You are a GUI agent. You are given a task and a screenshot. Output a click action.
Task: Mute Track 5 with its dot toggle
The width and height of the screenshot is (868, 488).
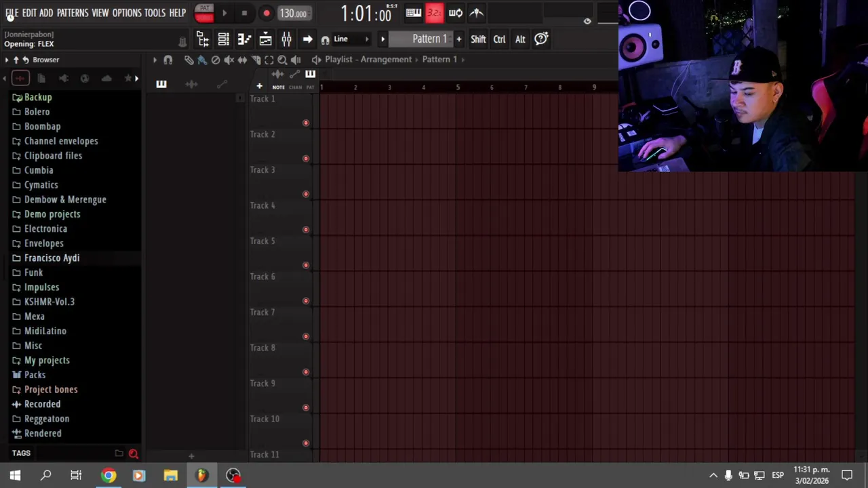(306, 265)
